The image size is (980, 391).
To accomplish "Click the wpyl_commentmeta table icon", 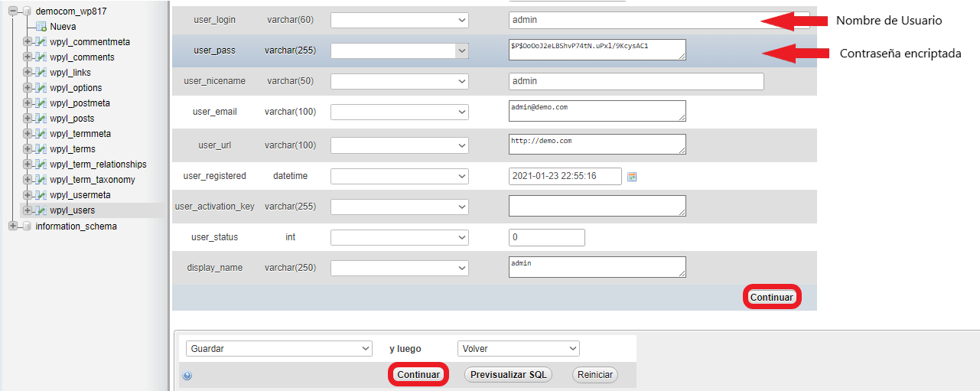I will (x=41, y=42).
